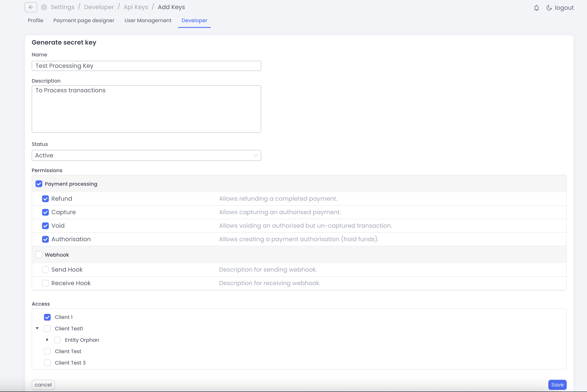Expand the Entity Orphan node
587x392 pixels.
click(x=47, y=340)
